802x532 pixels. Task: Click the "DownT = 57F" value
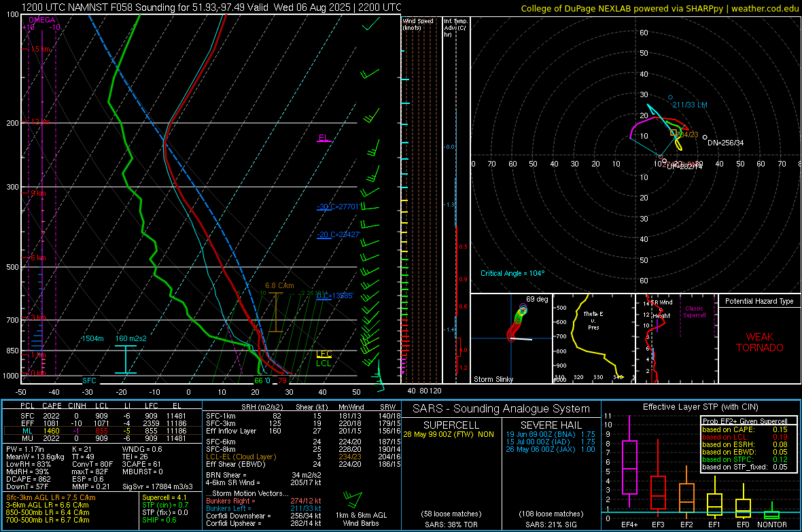coord(27,486)
